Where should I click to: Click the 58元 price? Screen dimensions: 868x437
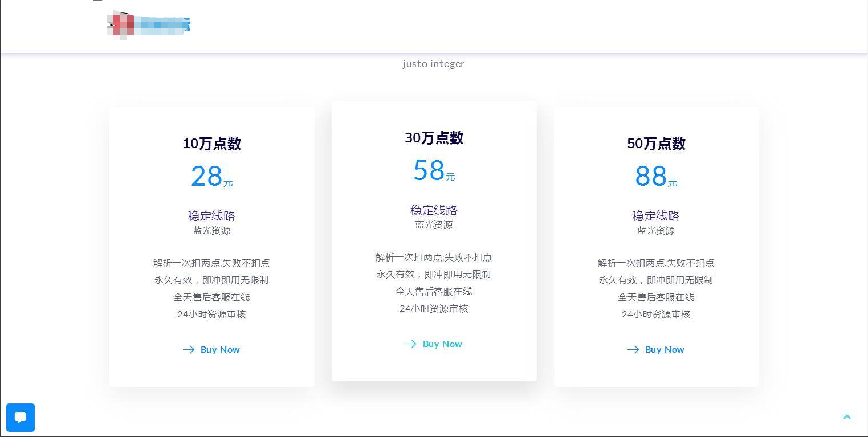click(434, 170)
